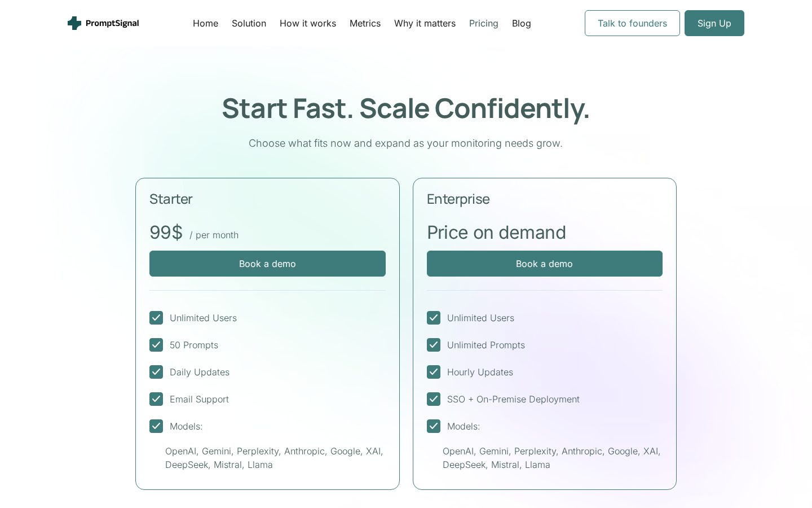The height and width of the screenshot is (508, 812).
Task: Select the Starter plan title
Action: click(171, 199)
